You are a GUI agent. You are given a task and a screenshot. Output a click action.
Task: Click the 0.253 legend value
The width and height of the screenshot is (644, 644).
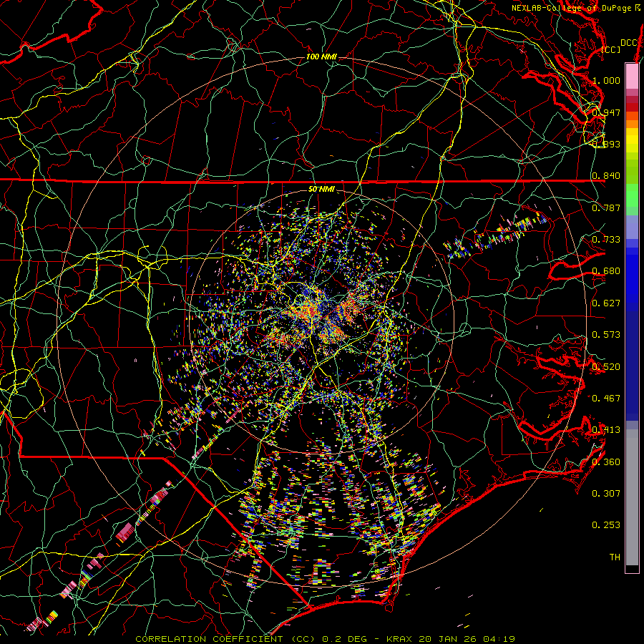pyautogui.click(x=606, y=525)
